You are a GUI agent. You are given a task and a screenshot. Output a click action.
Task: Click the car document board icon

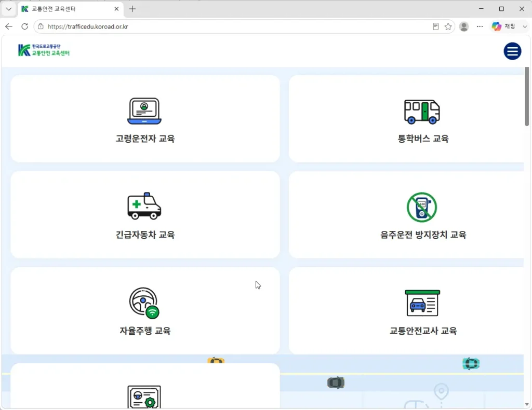tap(422, 303)
